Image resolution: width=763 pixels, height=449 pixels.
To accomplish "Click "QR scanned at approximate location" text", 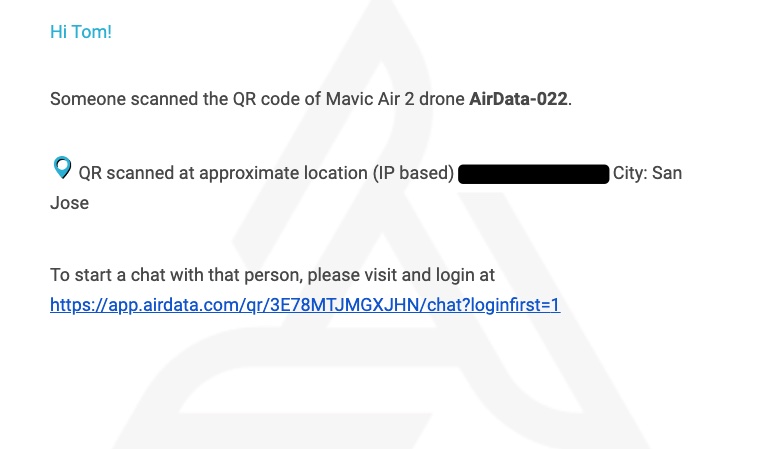I will [x=223, y=173].
